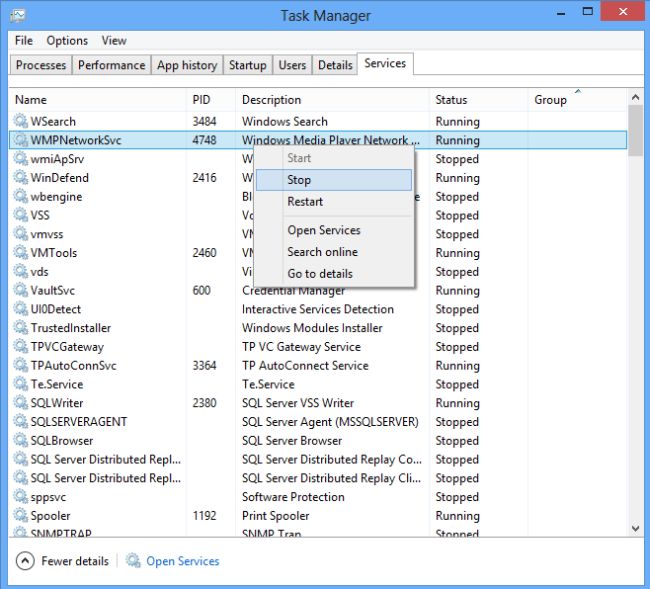The image size is (650, 589).
Task: Select Search online from context menu
Action: click(334, 252)
